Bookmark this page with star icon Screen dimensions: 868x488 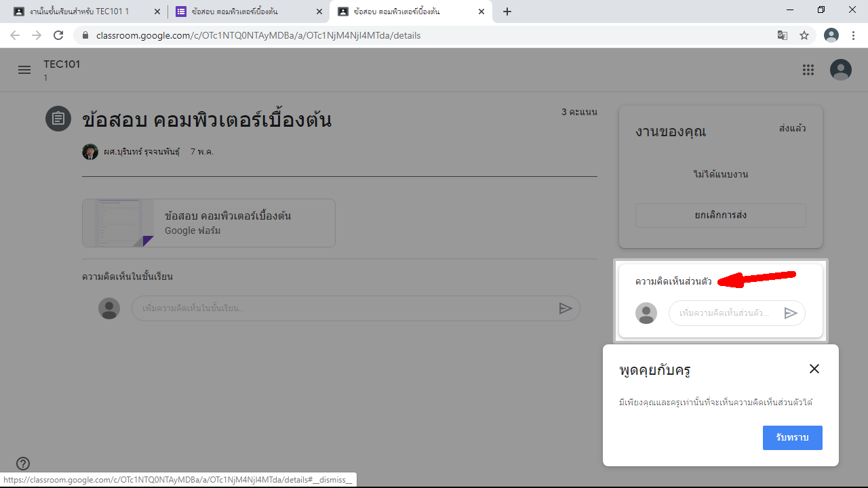point(804,35)
